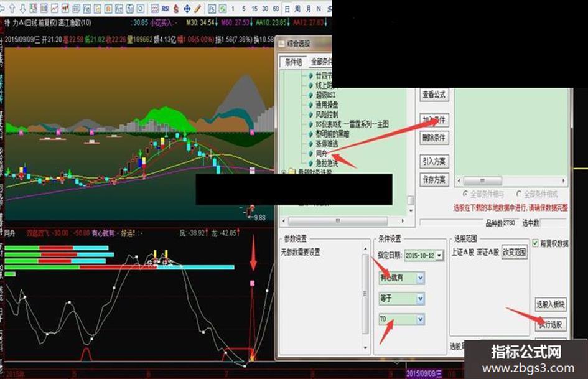The width and height of the screenshot is (588, 379).
Task: Click the line chart toolbar icon
Action: tap(55, 8)
